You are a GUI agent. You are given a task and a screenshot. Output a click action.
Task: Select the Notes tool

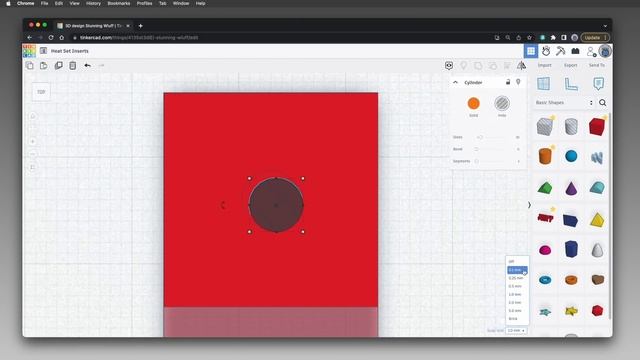[x=598, y=84]
